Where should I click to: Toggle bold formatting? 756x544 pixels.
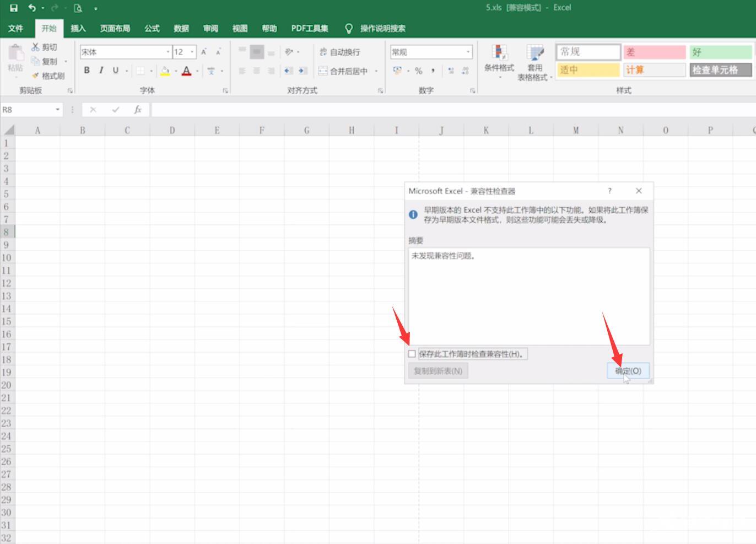tap(87, 71)
